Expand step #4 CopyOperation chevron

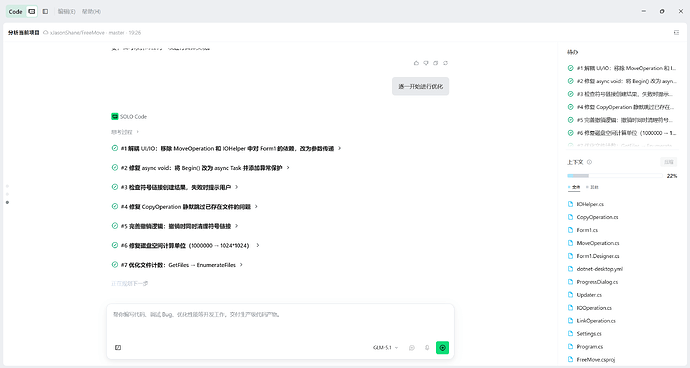(256, 206)
